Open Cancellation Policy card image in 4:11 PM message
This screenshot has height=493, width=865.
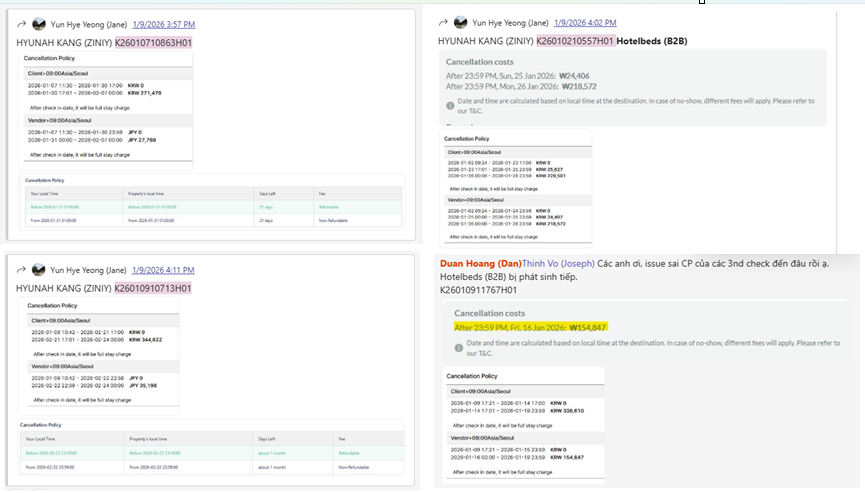pos(99,356)
